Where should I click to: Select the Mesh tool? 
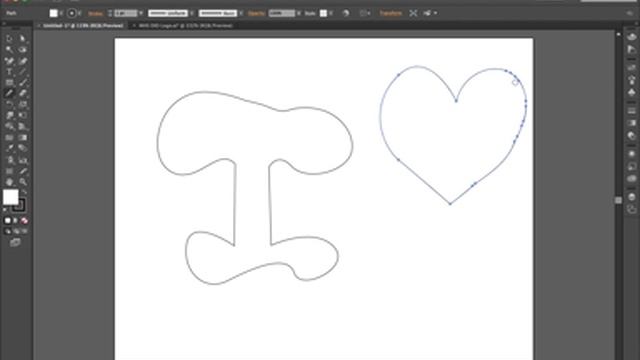(9, 138)
